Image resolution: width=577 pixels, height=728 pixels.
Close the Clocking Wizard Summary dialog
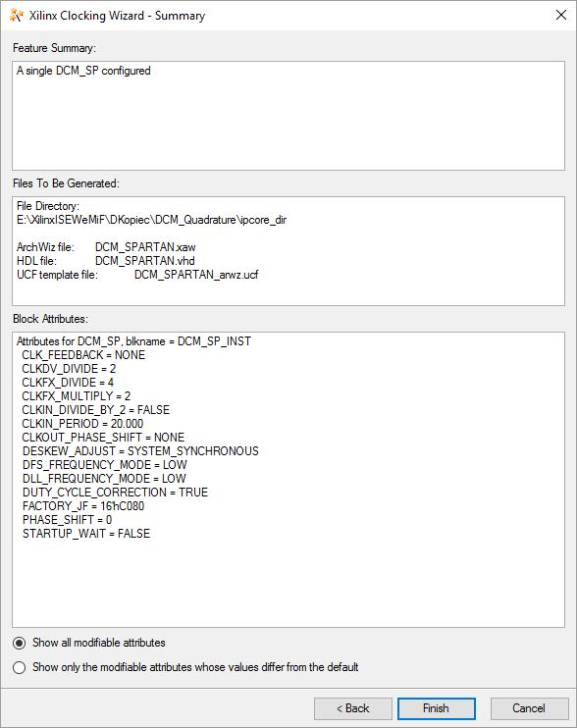560,15
